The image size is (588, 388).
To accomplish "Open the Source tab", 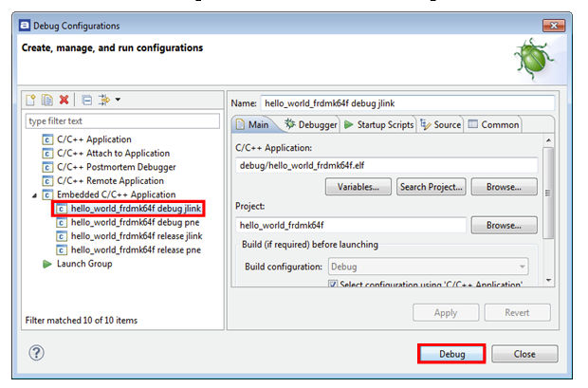I will 441,124.
